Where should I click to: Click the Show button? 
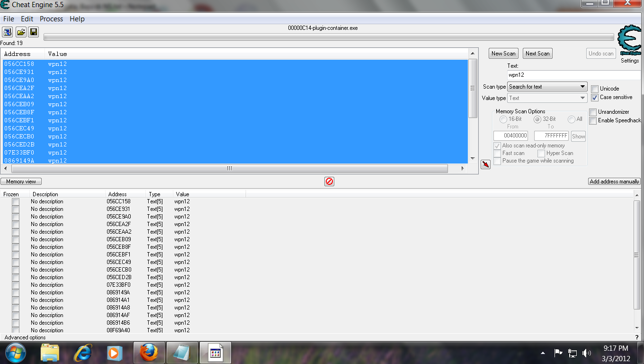[x=578, y=136]
